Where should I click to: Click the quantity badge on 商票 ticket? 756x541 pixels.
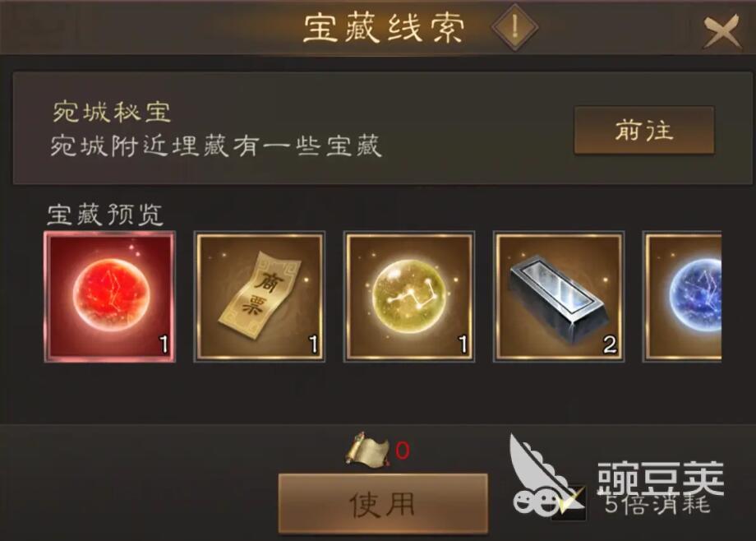(x=313, y=344)
